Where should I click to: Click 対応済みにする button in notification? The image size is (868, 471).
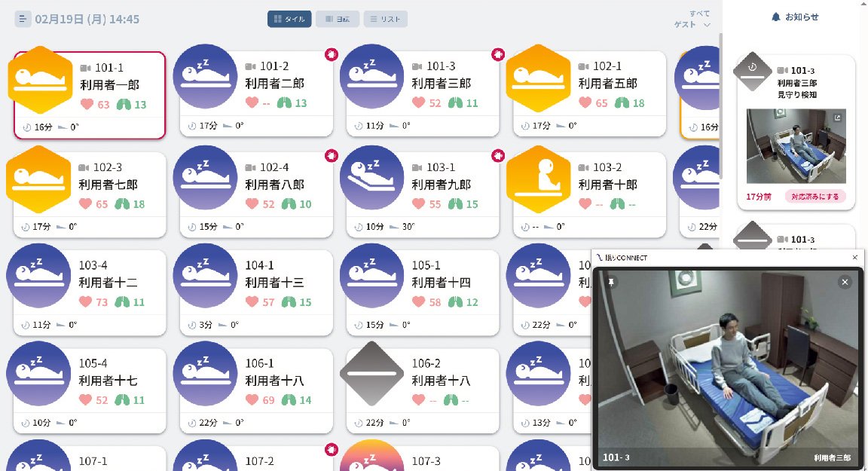click(x=815, y=197)
